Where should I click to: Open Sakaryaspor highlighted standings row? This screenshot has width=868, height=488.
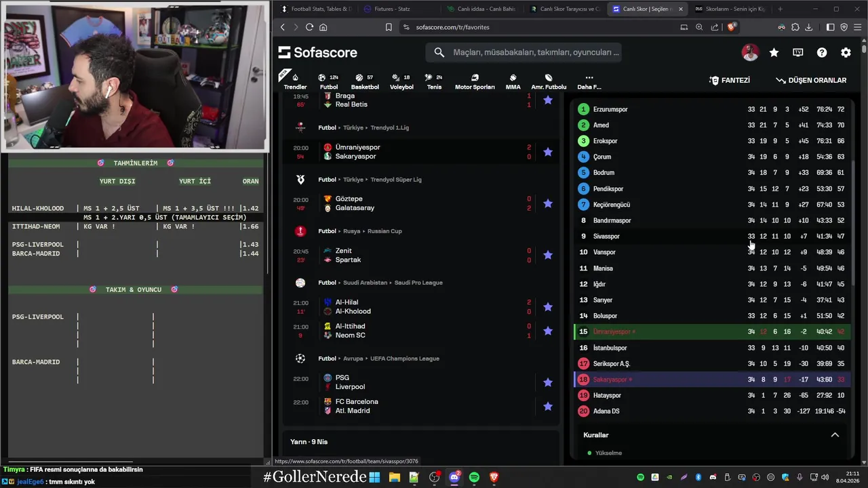pos(711,380)
